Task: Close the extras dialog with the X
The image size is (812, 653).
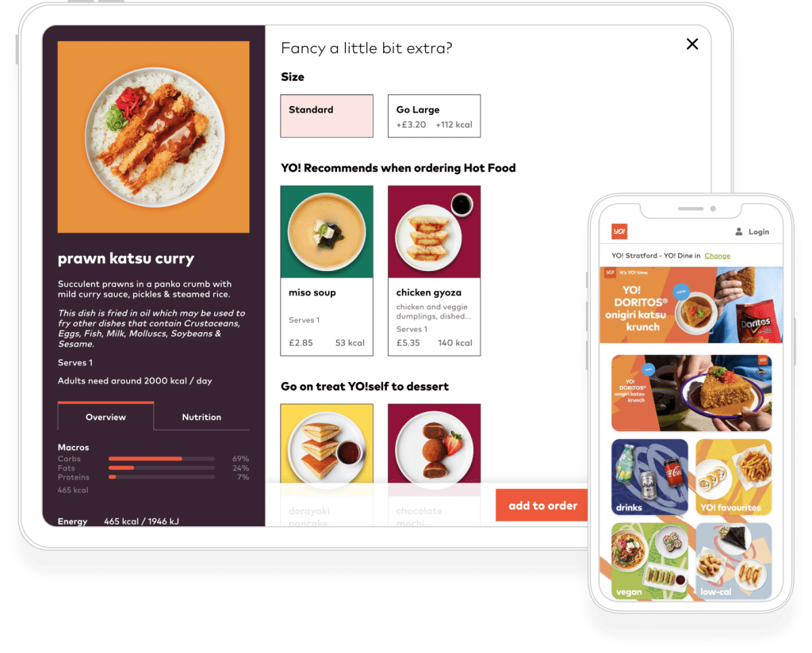Action: pyautogui.click(x=691, y=44)
